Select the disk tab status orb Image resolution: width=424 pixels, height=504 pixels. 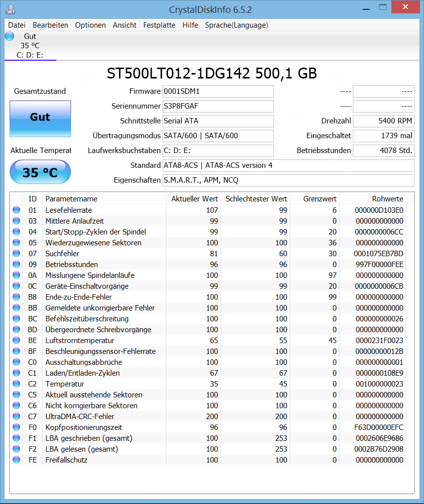10,36
